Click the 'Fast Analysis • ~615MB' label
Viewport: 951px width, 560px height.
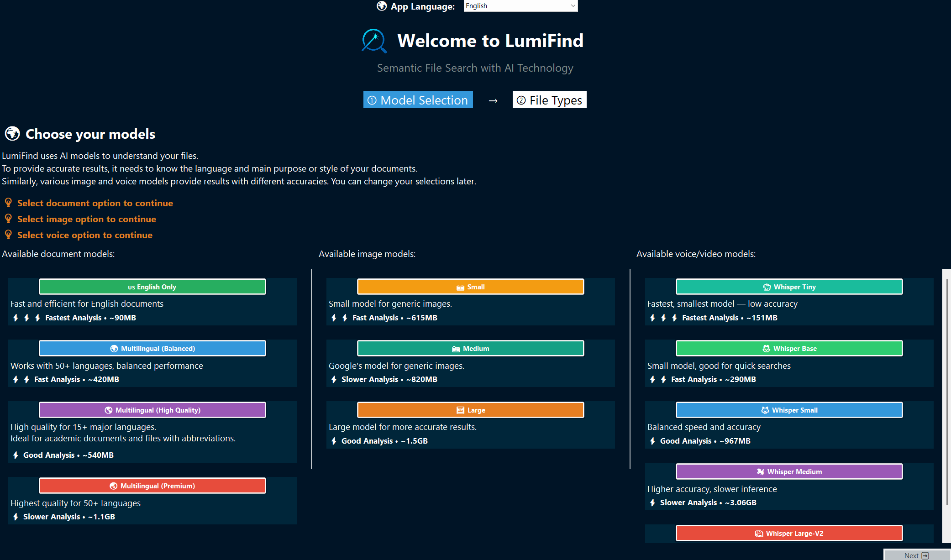click(x=395, y=318)
